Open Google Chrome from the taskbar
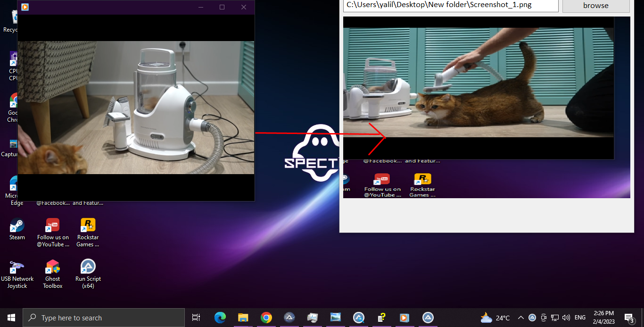 pos(266,318)
